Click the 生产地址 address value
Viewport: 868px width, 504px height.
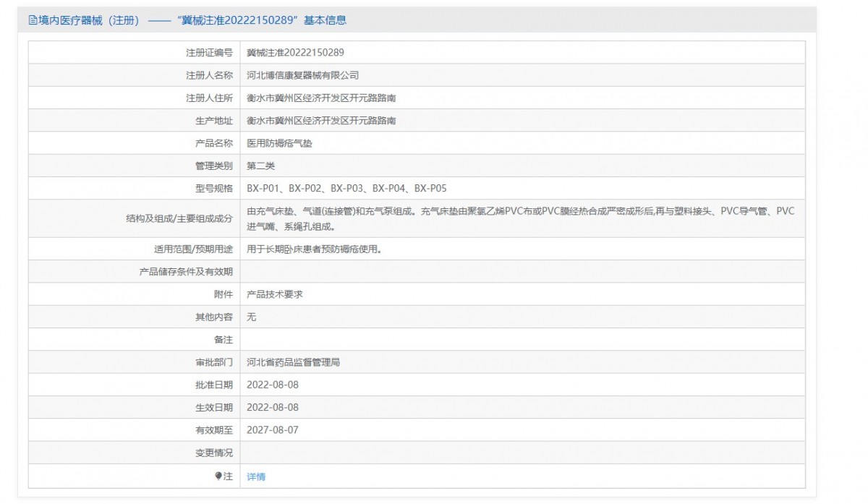pyautogui.click(x=321, y=121)
